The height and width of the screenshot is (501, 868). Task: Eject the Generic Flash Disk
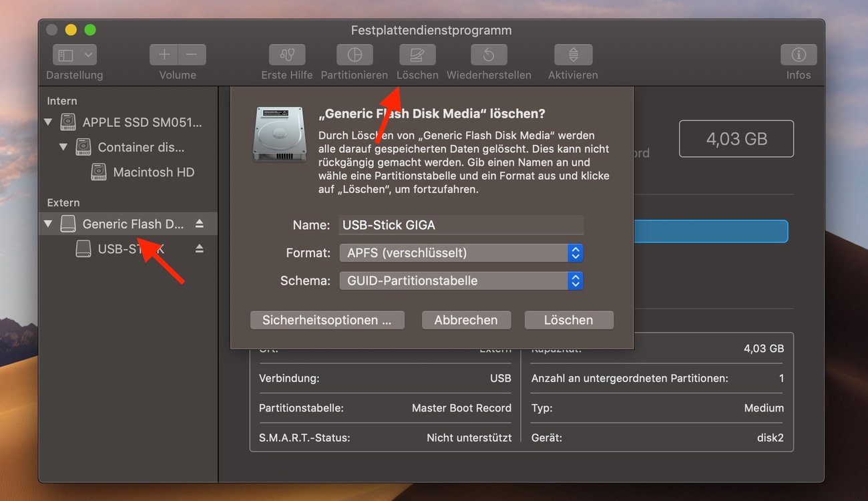point(200,224)
